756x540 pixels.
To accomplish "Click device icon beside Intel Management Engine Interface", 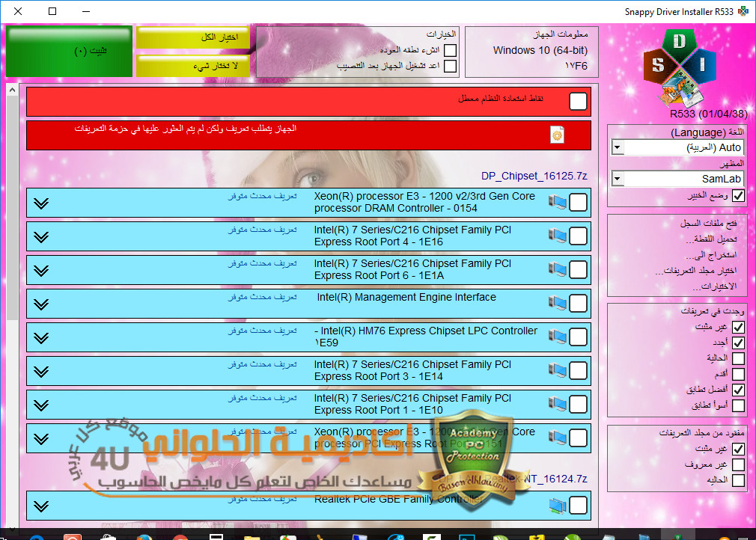I will tap(557, 303).
